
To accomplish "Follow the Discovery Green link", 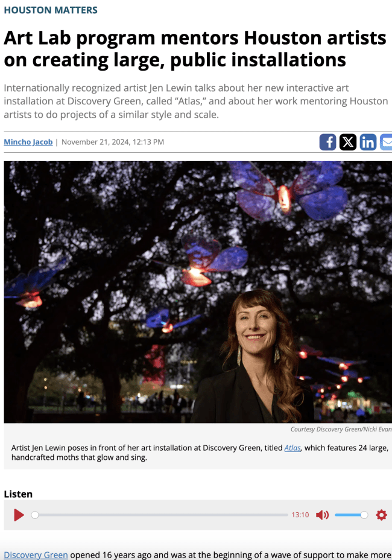I will click(x=36, y=555).
